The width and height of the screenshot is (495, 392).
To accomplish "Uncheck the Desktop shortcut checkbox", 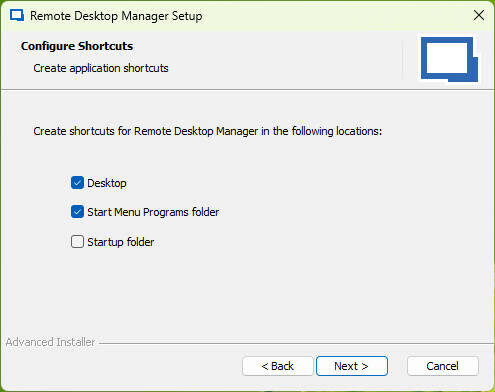I will 77,183.
